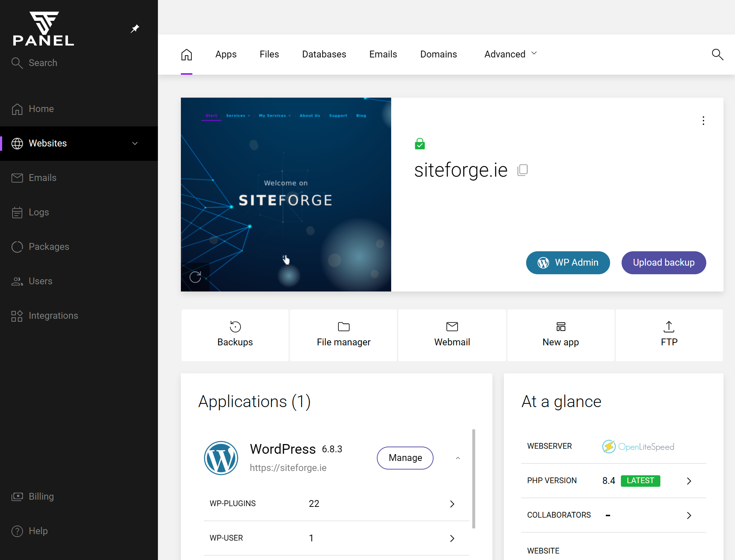
Task: Click the pin sidebar icon
Action: (x=135, y=29)
